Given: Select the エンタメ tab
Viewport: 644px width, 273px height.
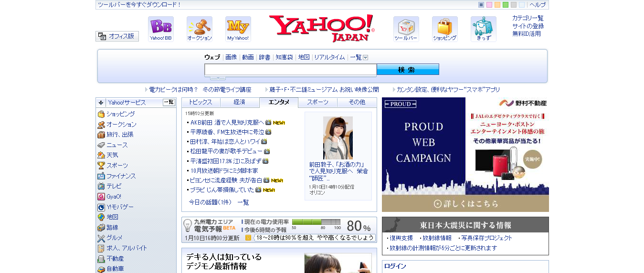Looking at the screenshot, I should pos(279,102).
